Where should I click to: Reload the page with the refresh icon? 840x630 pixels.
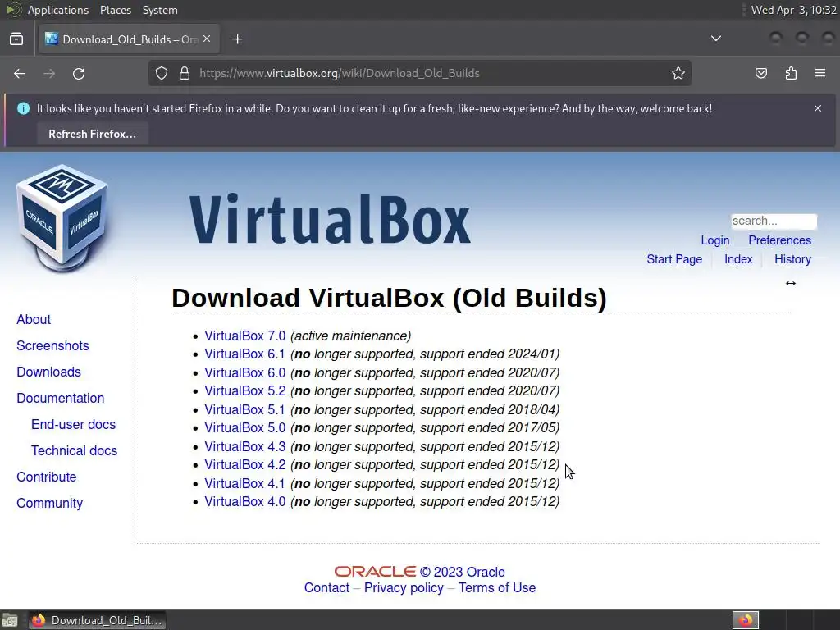click(x=79, y=73)
